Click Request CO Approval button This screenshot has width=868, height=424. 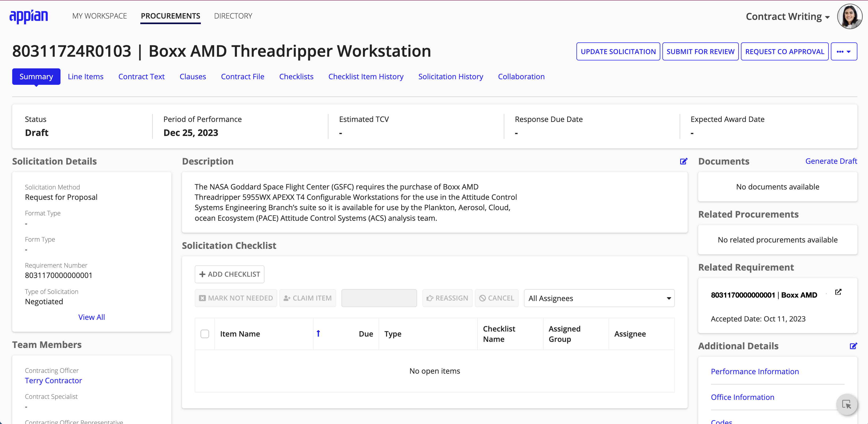(x=785, y=51)
